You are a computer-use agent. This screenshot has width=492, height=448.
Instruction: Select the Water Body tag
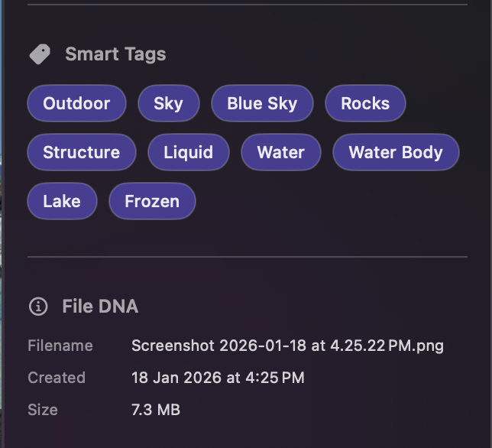(x=396, y=153)
